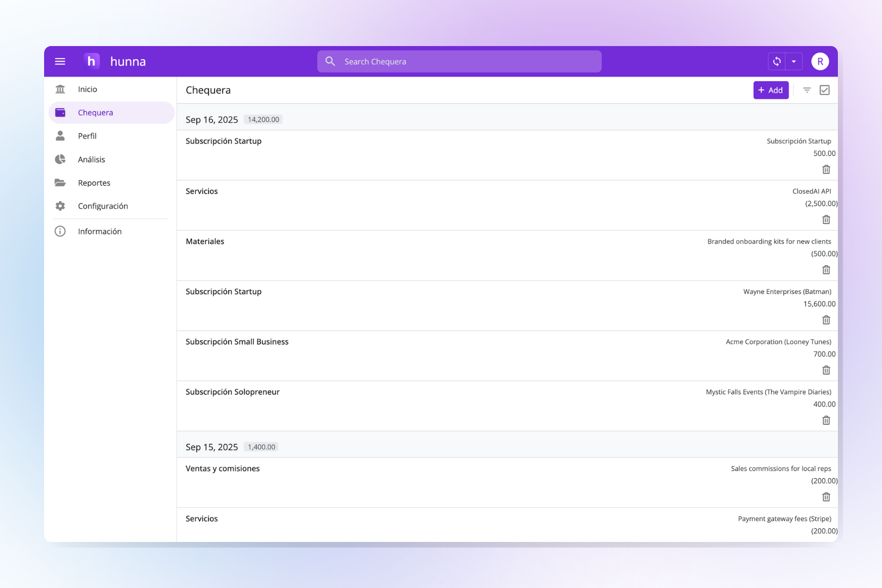Screen dimensions: 882x588
Task: Select the Reportes folder icon
Action: click(x=60, y=182)
